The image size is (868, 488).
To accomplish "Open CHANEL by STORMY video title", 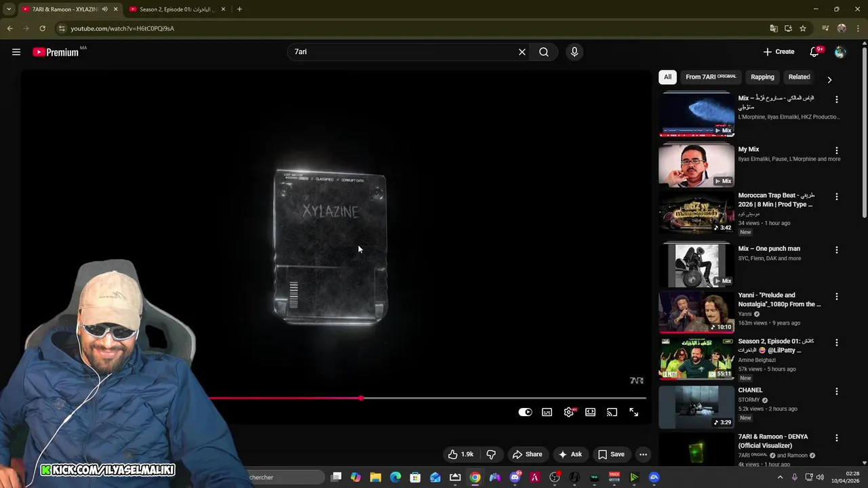I will coord(750,390).
